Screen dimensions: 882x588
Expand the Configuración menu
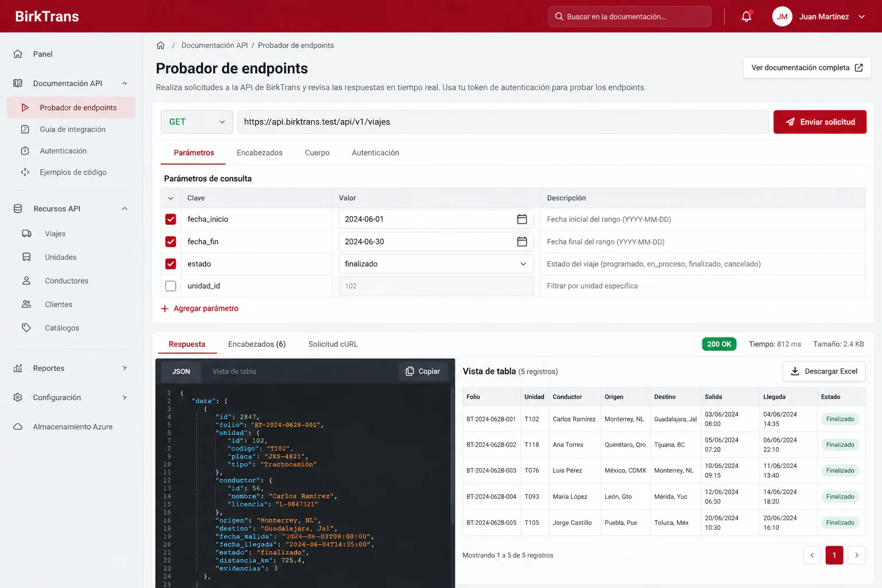pyautogui.click(x=125, y=397)
